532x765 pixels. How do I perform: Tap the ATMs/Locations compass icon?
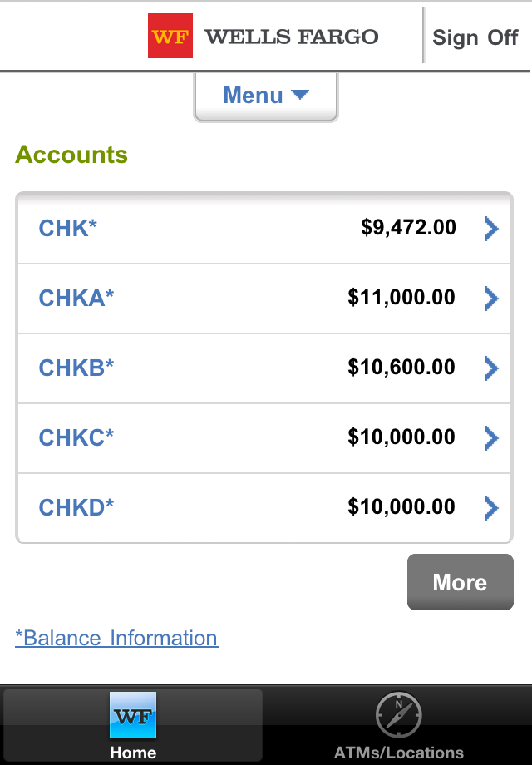(399, 715)
